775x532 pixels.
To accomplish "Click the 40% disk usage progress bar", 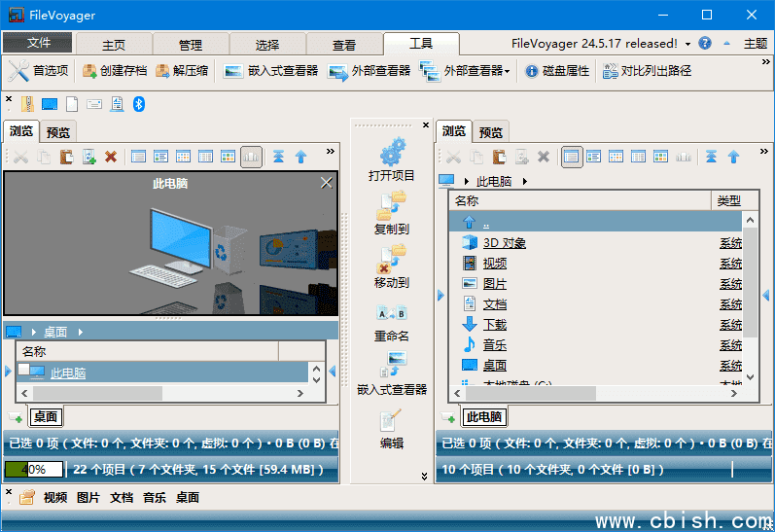I will tap(34, 469).
